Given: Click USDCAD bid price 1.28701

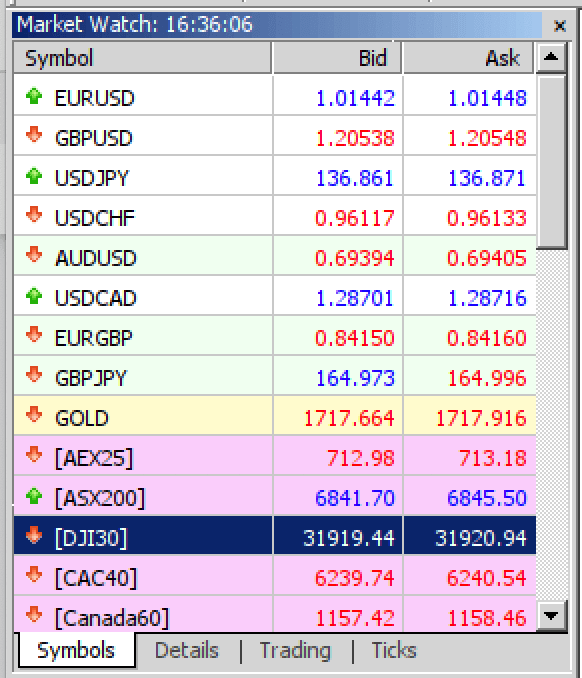Looking at the screenshot, I should (x=355, y=298).
